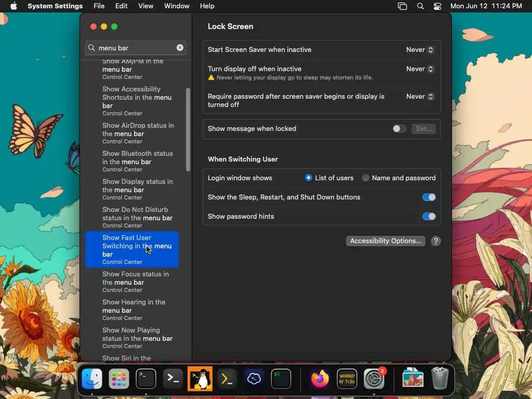This screenshot has height=399, width=532.
Task: Open the Apple menu
Action: (x=14, y=6)
